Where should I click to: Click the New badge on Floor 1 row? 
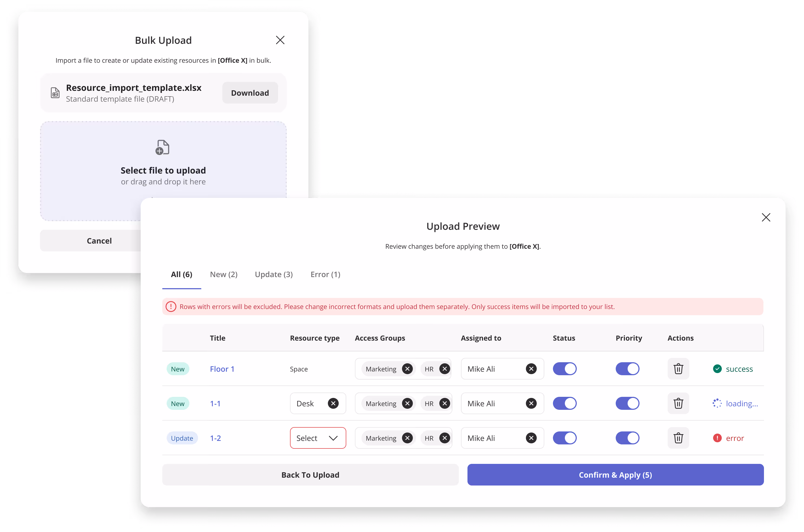(x=177, y=369)
